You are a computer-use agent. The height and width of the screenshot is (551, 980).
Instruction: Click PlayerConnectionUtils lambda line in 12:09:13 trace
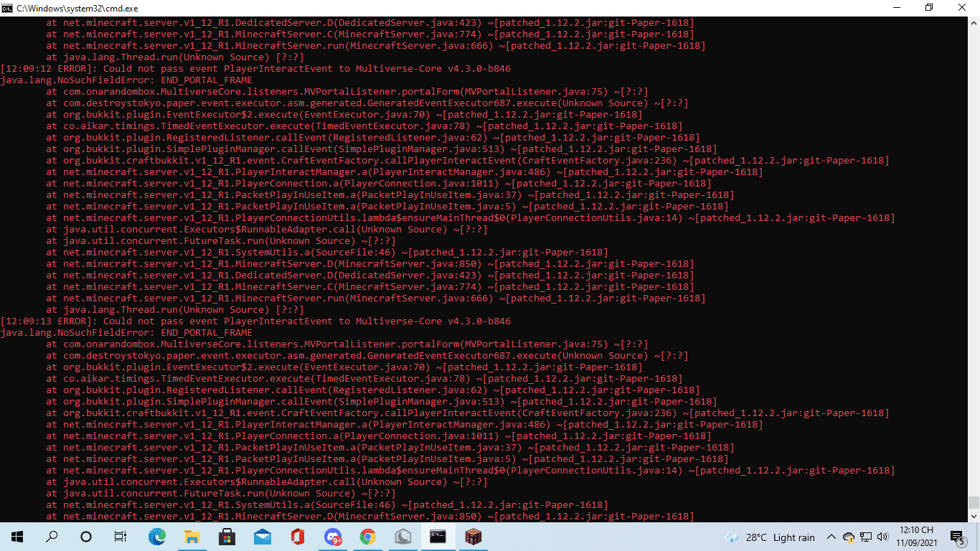pyautogui.click(x=471, y=471)
